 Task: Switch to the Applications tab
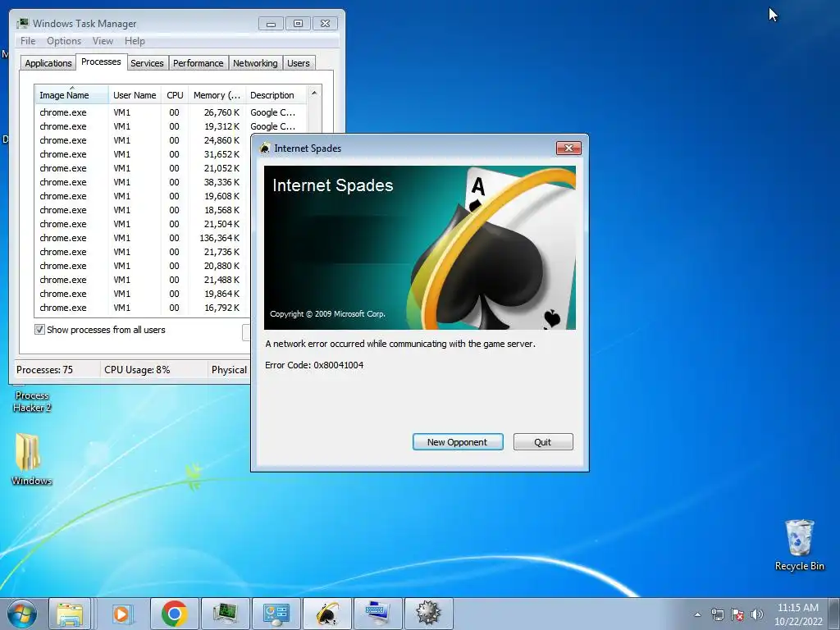tap(48, 63)
